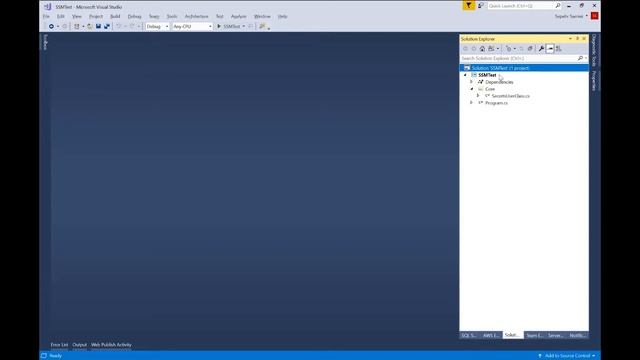Open the Test menu

tap(220, 16)
